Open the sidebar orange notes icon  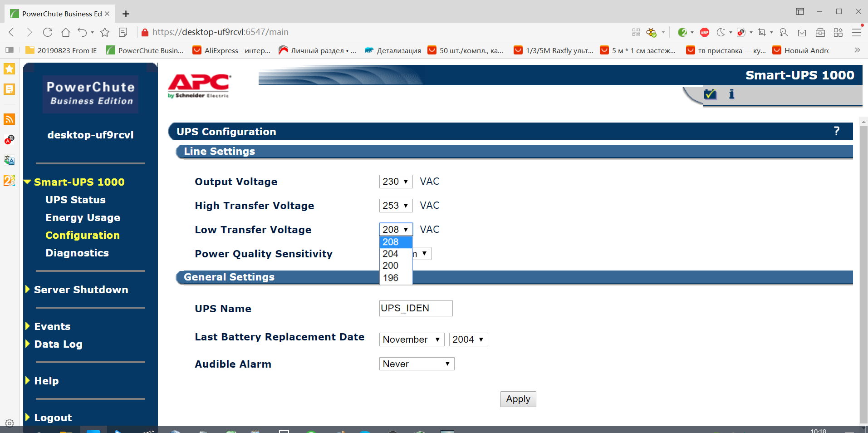10,89
